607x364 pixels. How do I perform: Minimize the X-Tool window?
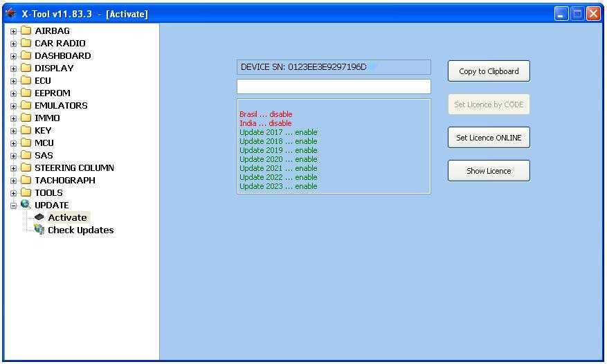(x=561, y=14)
